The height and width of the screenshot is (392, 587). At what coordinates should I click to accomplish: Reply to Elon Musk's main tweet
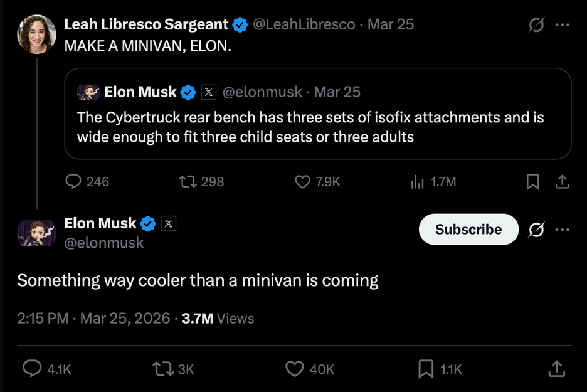tap(32, 369)
